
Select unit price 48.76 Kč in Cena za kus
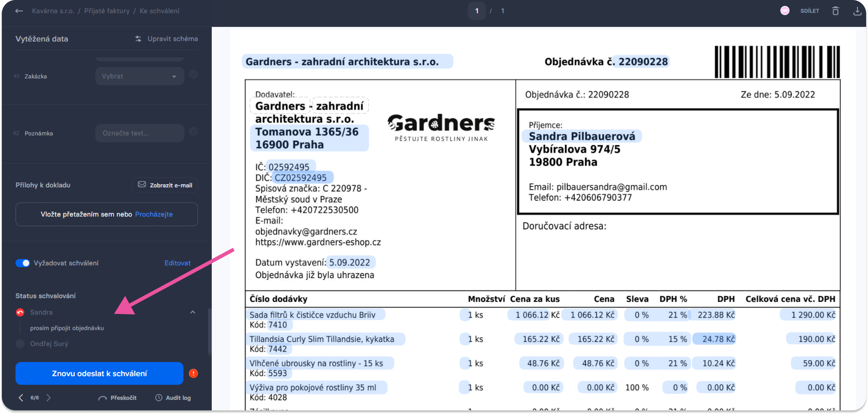tap(542, 363)
